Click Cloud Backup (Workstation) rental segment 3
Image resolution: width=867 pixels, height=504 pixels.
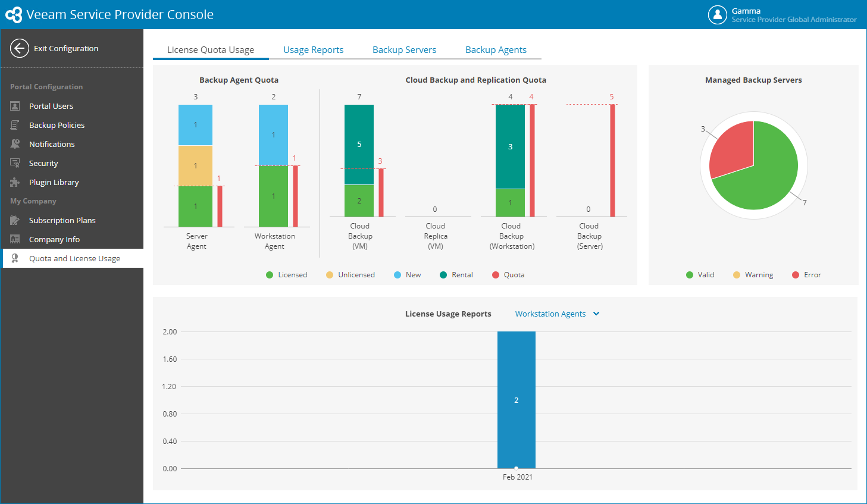point(510,146)
